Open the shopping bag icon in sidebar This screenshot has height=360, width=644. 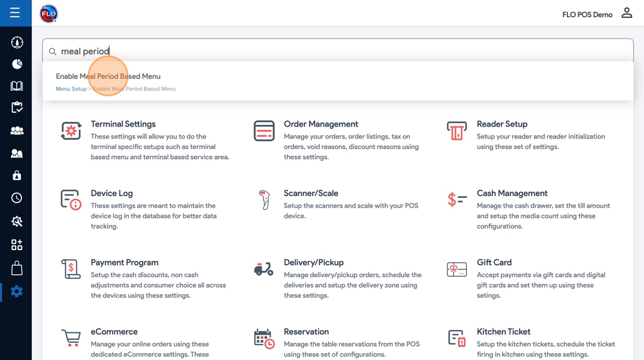click(x=17, y=269)
